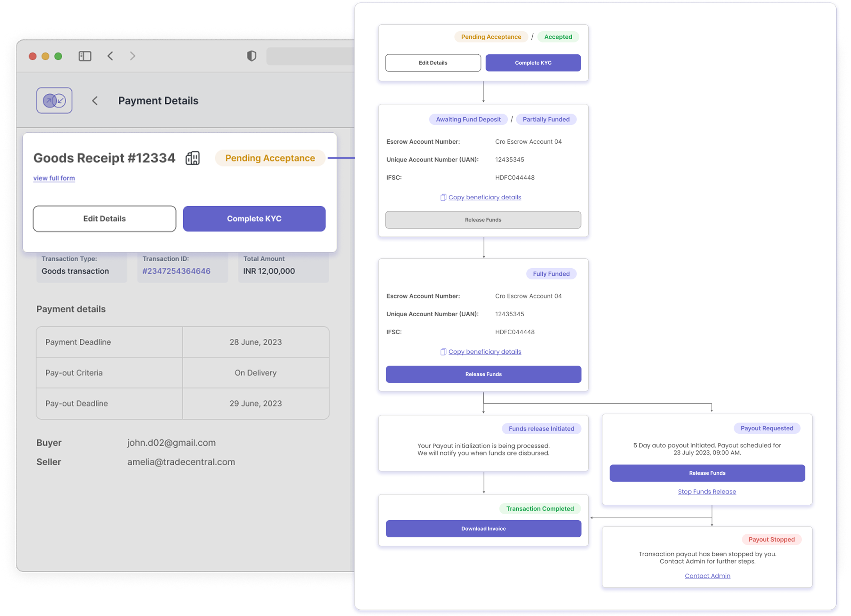The height and width of the screenshot is (616, 851).
Task: Open transaction ID #2347254364646 link
Action: click(x=176, y=271)
